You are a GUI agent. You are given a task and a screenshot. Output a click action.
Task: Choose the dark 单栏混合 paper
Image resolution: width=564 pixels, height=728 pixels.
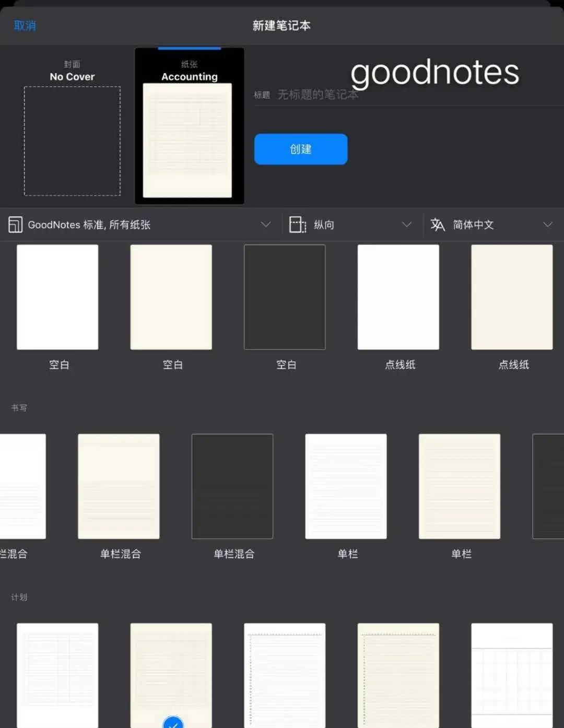pyautogui.click(x=232, y=486)
